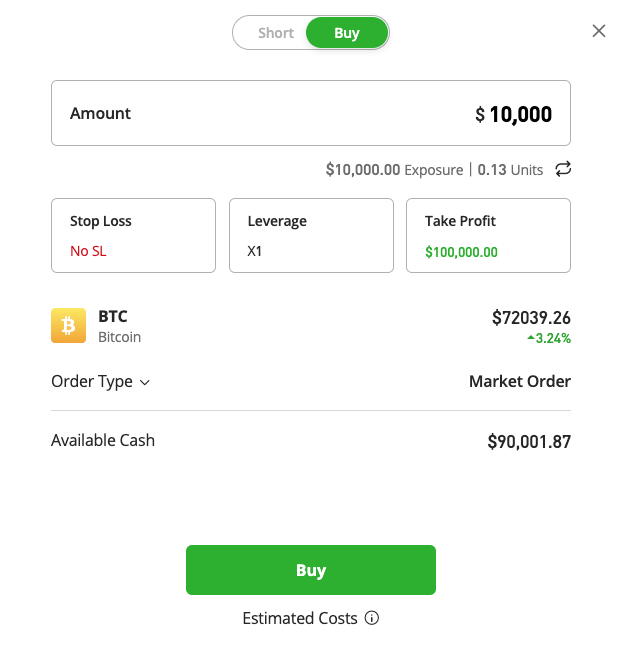
Task: Click the Bitcoin logo icon
Action: [69, 326]
